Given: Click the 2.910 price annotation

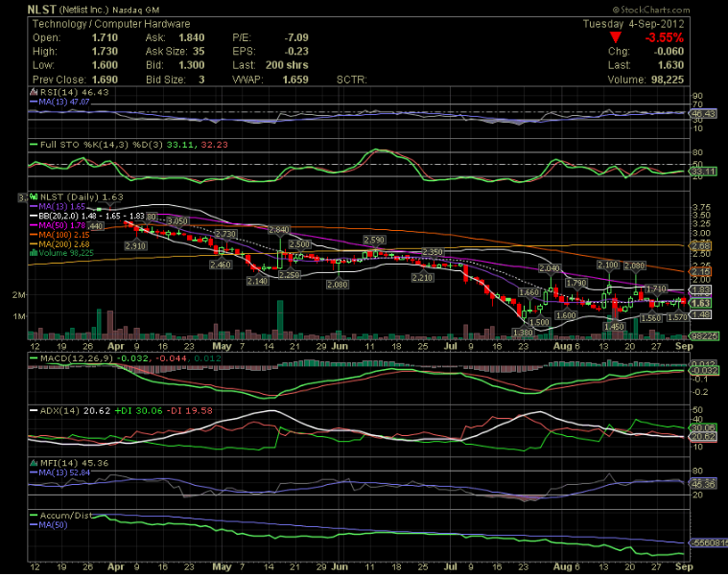Looking at the screenshot, I should tap(135, 245).
